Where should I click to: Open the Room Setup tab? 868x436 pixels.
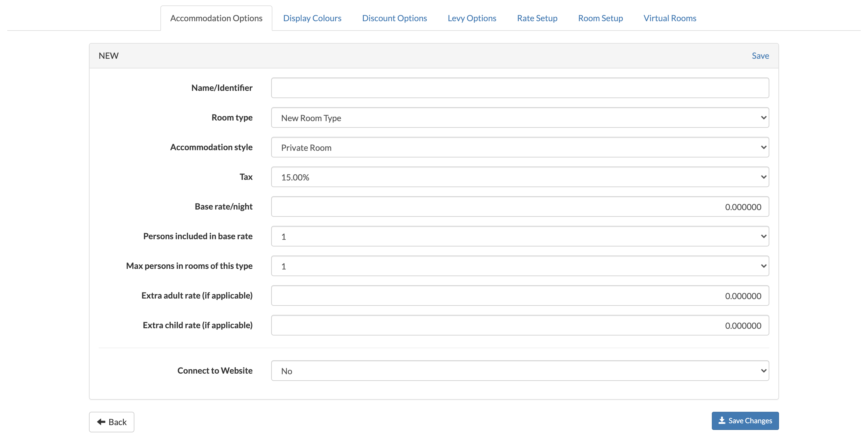coord(600,18)
